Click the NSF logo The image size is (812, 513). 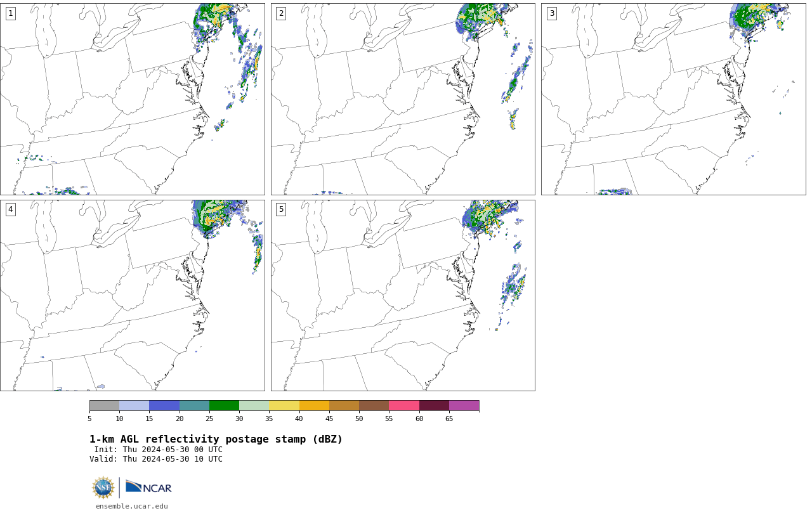coord(103,488)
